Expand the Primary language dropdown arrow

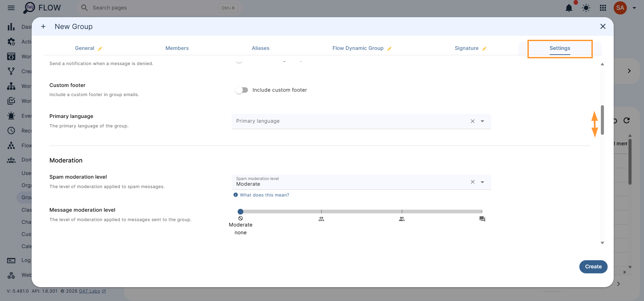(482, 121)
